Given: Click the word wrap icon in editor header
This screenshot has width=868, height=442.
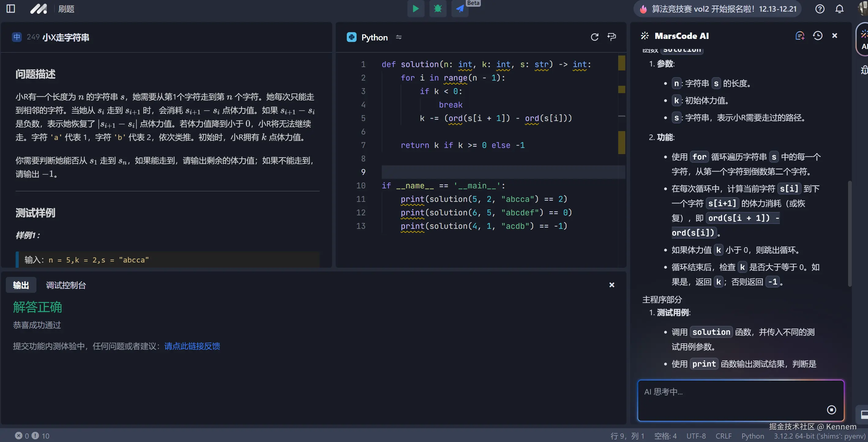Looking at the screenshot, I should click(612, 37).
